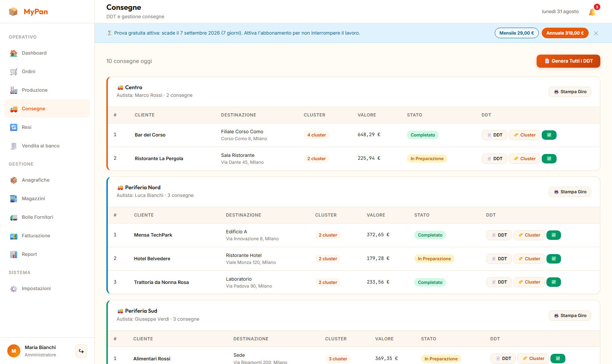Screen dimensions: 612x364
Task: Generate DDT for Ristorante La Pergola
Action: click(494, 159)
